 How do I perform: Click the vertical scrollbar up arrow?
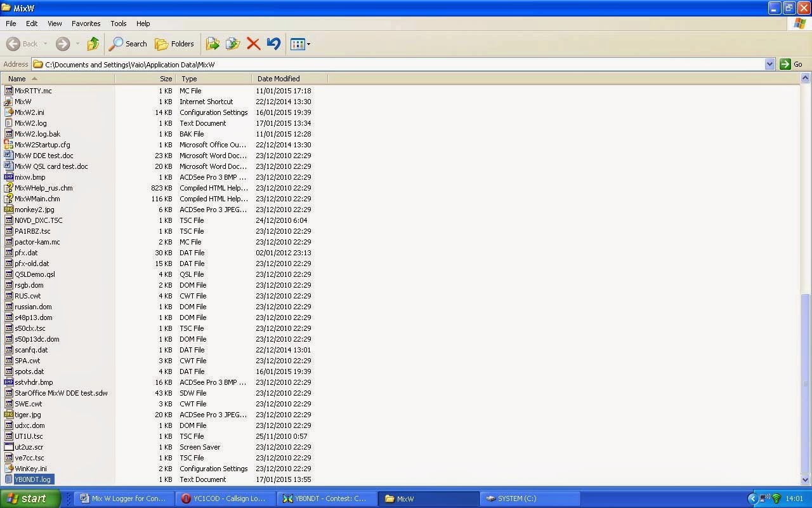tap(806, 78)
